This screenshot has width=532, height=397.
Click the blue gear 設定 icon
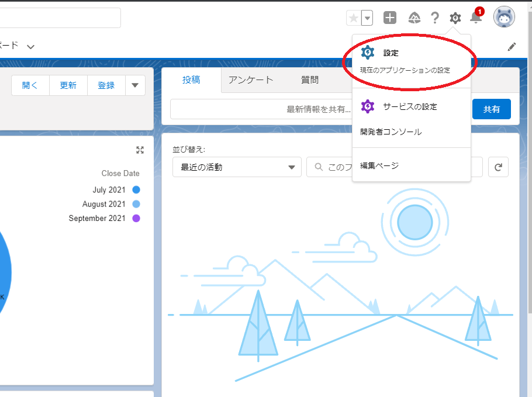pyautogui.click(x=368, y=53)
